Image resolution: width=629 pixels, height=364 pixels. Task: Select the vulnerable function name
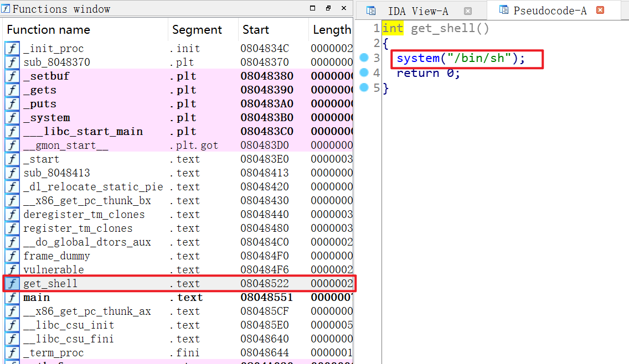[53, 270]
